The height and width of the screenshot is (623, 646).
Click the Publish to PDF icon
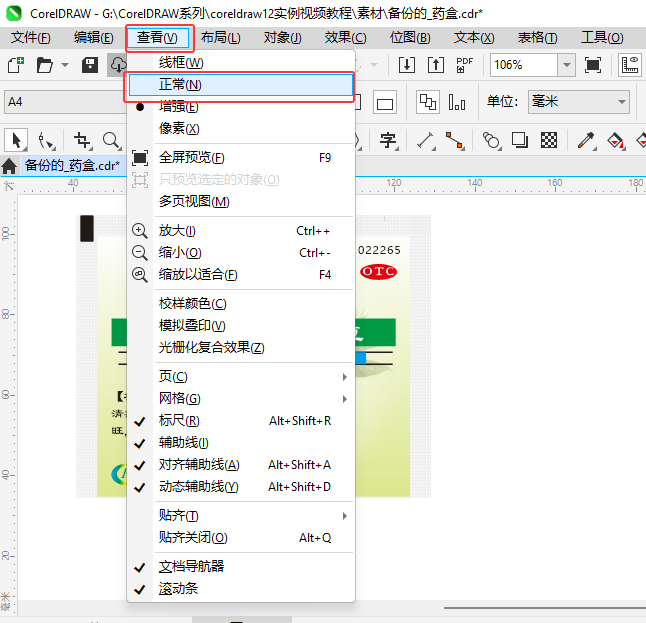pos(464,65)
